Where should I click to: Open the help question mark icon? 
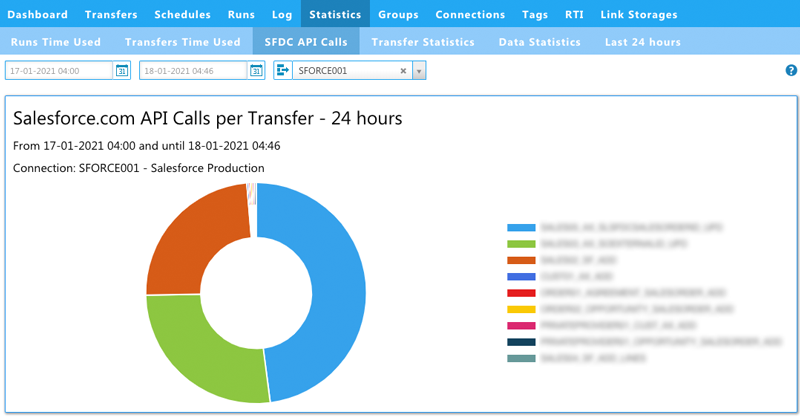click(791, 70)
